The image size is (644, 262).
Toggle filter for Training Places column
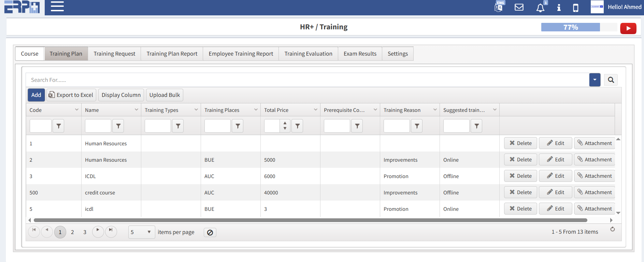point(238,126)
